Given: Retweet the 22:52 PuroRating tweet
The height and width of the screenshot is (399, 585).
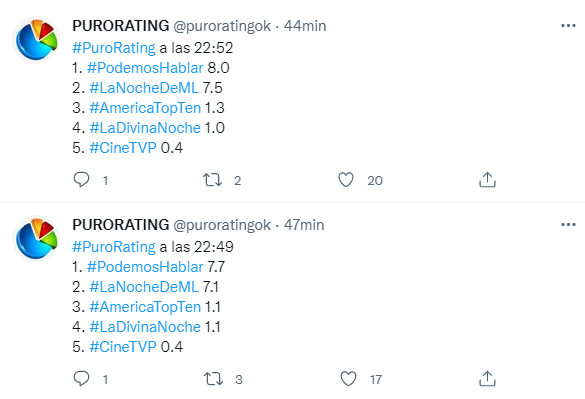Looking at the screenshot, I should pyautogui.click(x=212, y=180).
